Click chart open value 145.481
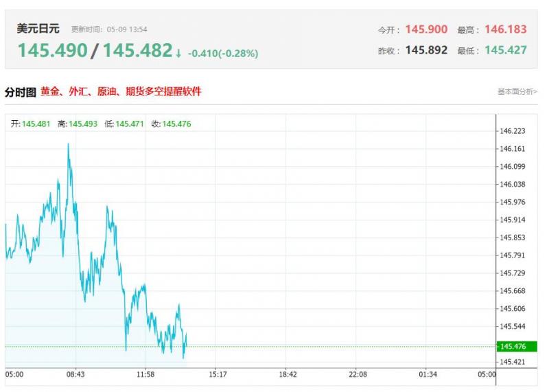The height and width of the screenshot is (392, 549). coord(36,124)
